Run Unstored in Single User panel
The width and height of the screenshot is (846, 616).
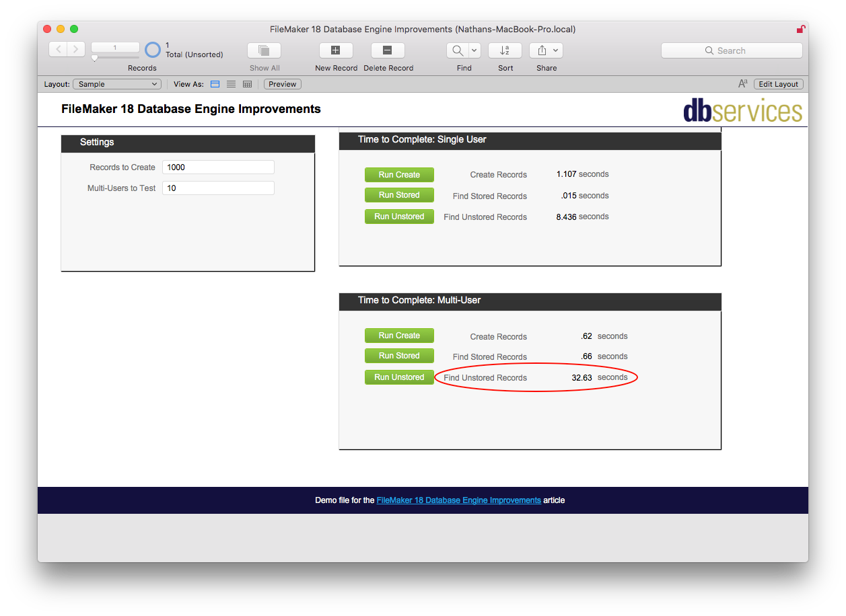coord(399,217)
